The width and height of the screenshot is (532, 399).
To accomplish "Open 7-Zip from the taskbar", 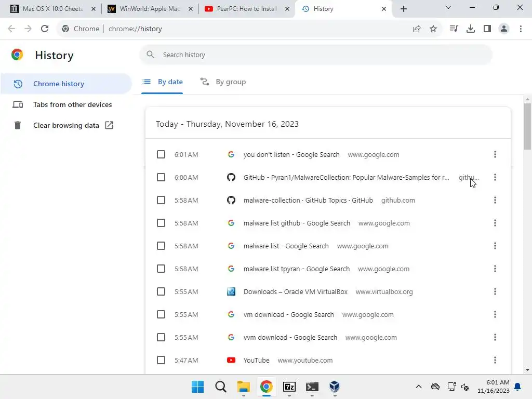I will click(289, 387).
